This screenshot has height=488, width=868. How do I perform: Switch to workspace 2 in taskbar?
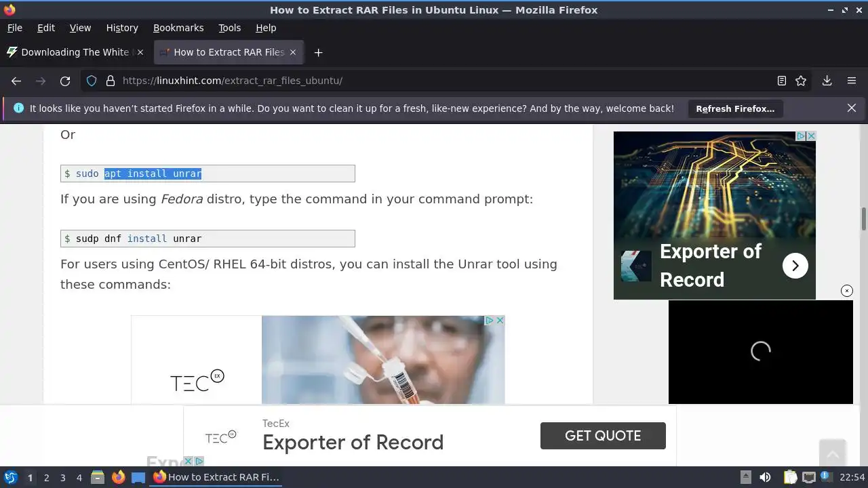pyautogui.click(x=46, y=478)
